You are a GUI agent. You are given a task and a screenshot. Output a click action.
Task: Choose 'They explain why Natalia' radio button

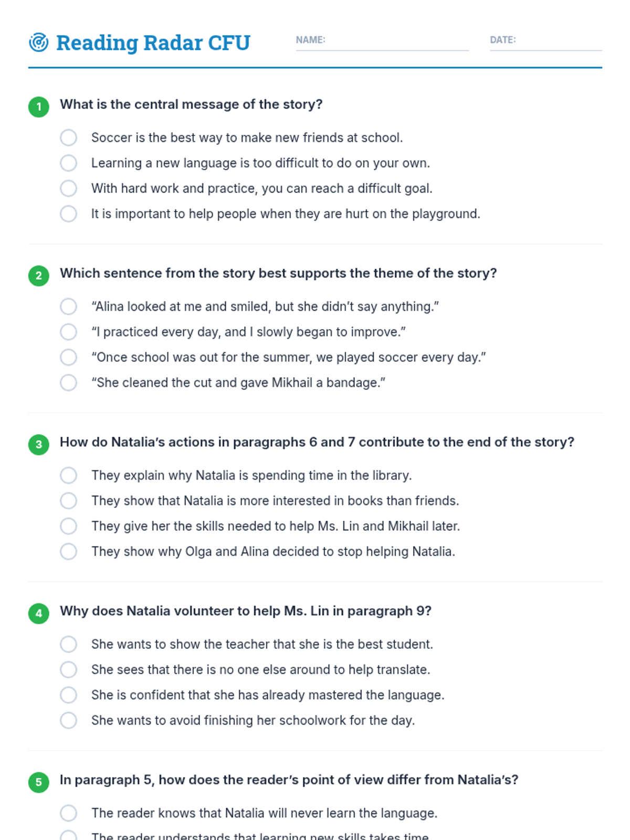(68, 475)
